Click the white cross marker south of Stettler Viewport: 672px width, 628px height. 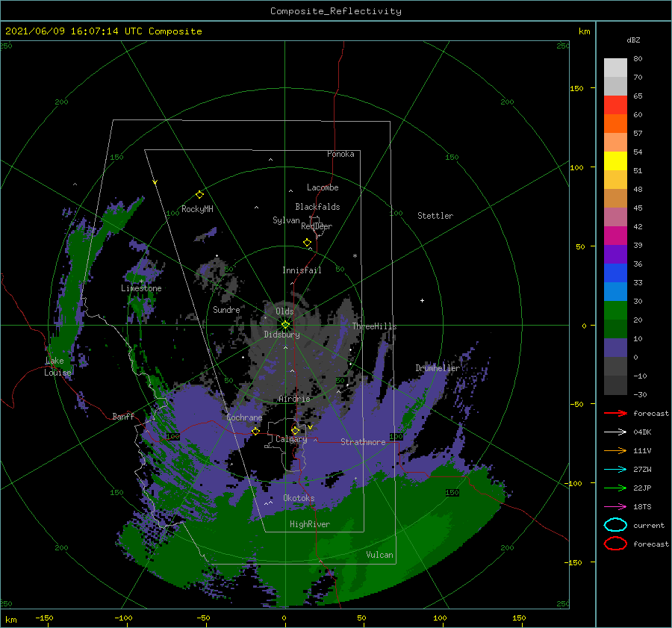pyautogui.click(x=422, y=300)
